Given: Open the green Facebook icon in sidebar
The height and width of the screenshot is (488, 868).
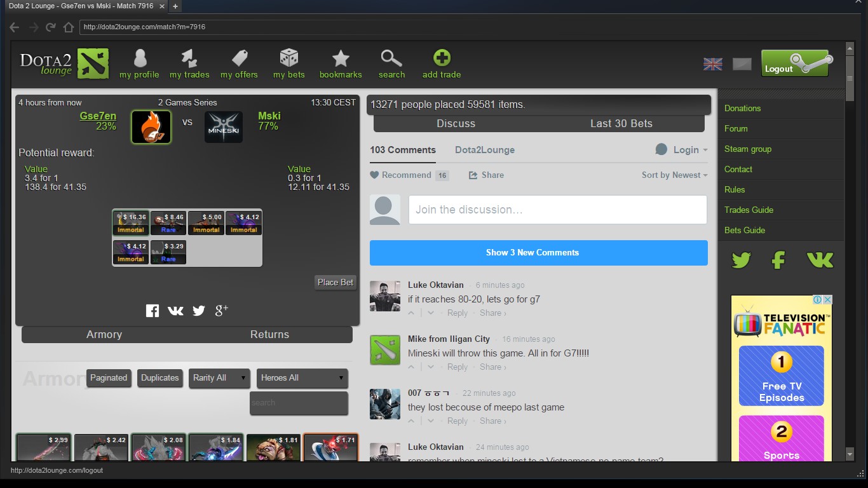Looking at the screenshot, I should click(x=778, y=260).
